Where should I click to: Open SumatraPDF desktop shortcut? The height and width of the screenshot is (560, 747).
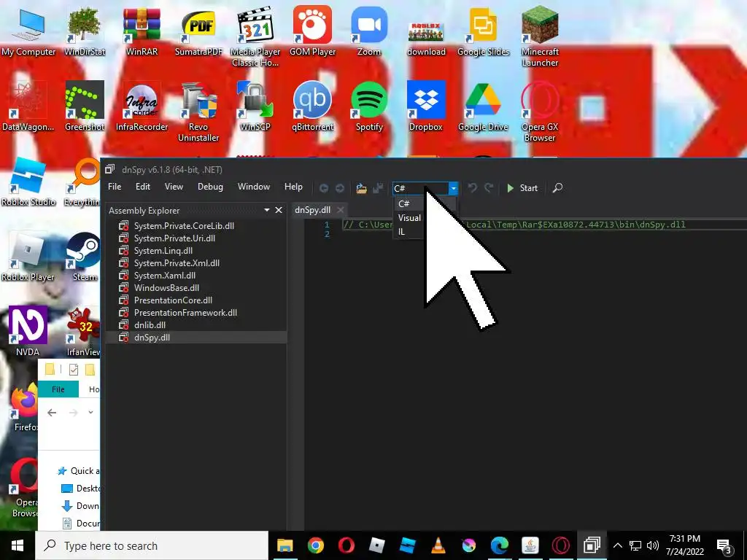[198, 31]
